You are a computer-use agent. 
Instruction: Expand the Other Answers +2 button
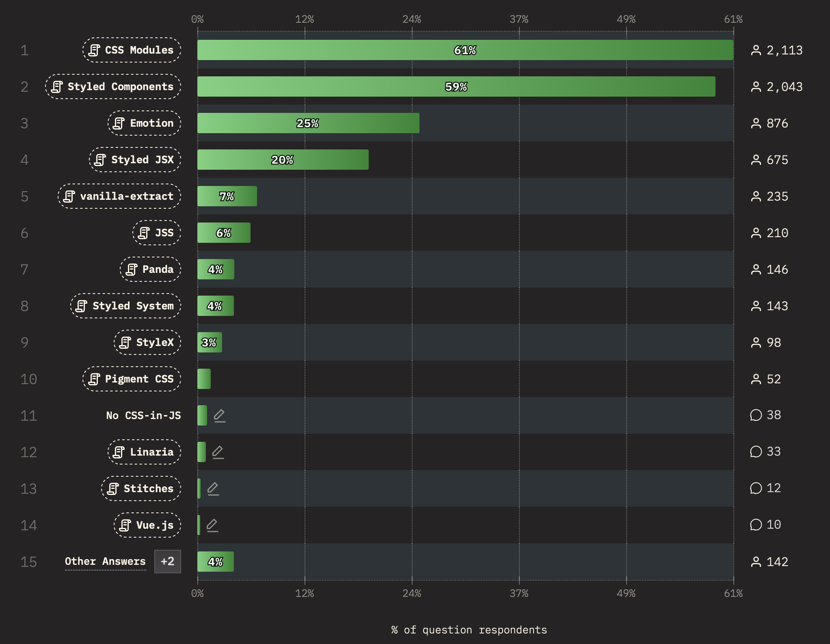(x=168, y=562)
